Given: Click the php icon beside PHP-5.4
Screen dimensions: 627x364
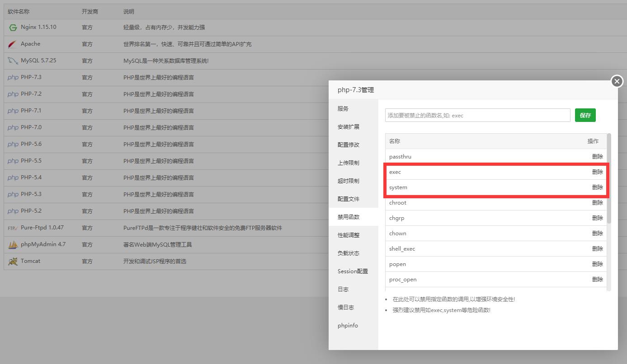Looking at the screenshot, I should point(13,178).
